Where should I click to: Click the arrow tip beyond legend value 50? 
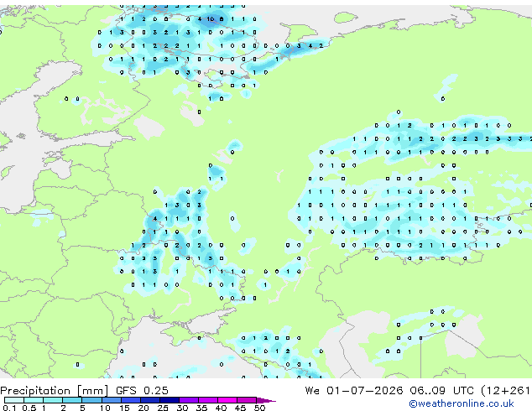click(x=266, y=400)
